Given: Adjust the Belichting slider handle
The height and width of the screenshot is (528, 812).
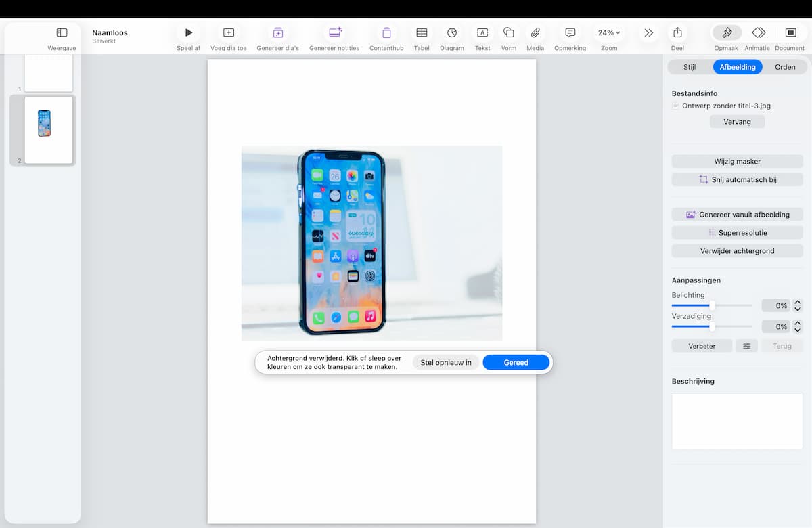Looking at the screenshot, I should tap(712, 305).
